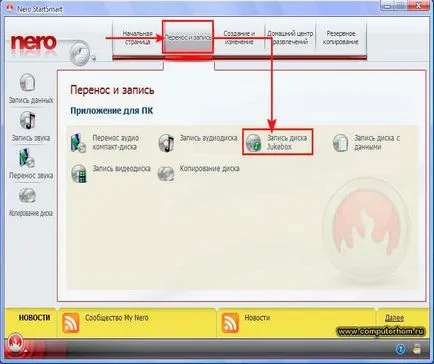Click the Запись диска Jukebox icon
Screen dimensions: 434x364
tap(254, 143)
